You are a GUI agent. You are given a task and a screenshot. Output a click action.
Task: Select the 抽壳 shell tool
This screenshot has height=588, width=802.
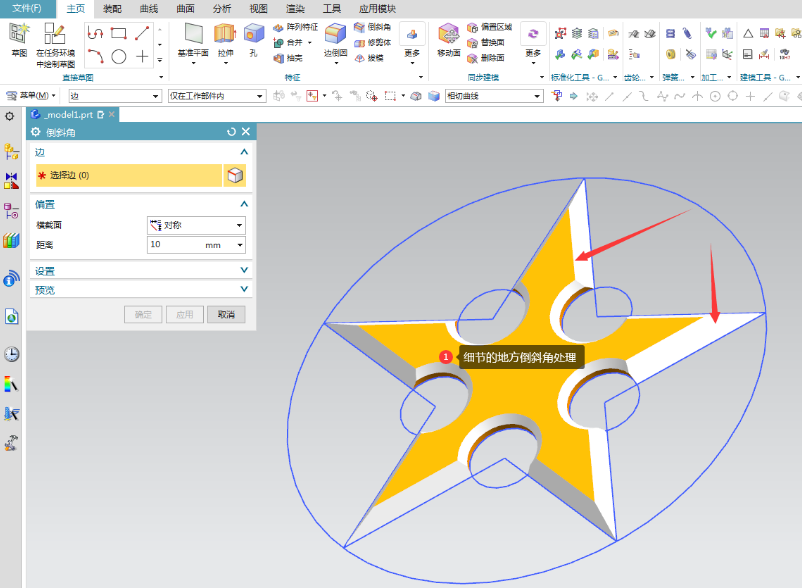click(x=288, y=58)
